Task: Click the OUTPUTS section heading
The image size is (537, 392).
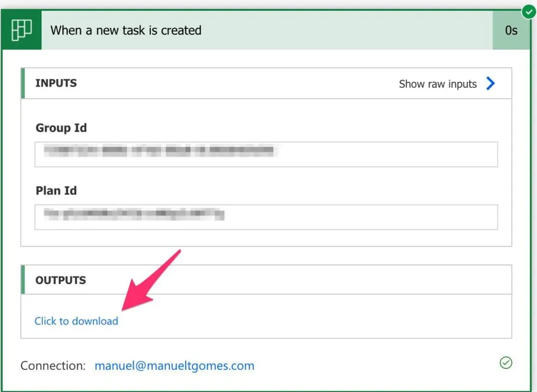Action: pyautogui.click(x=60, y=280)
